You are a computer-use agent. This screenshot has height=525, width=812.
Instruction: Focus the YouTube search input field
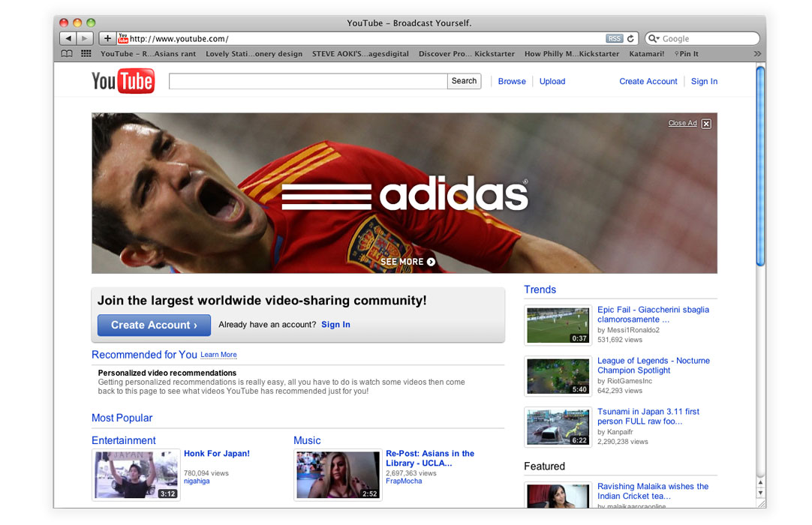pos(308,81)
